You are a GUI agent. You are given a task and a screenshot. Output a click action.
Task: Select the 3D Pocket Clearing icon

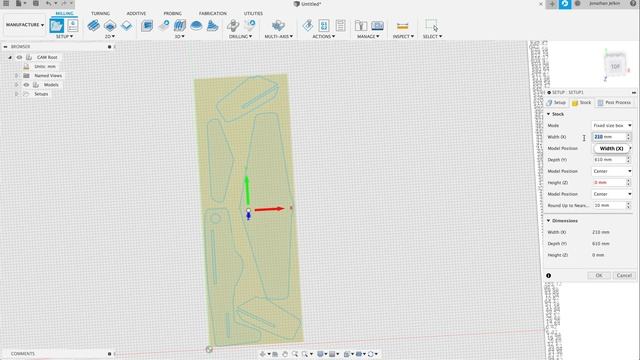164,26
